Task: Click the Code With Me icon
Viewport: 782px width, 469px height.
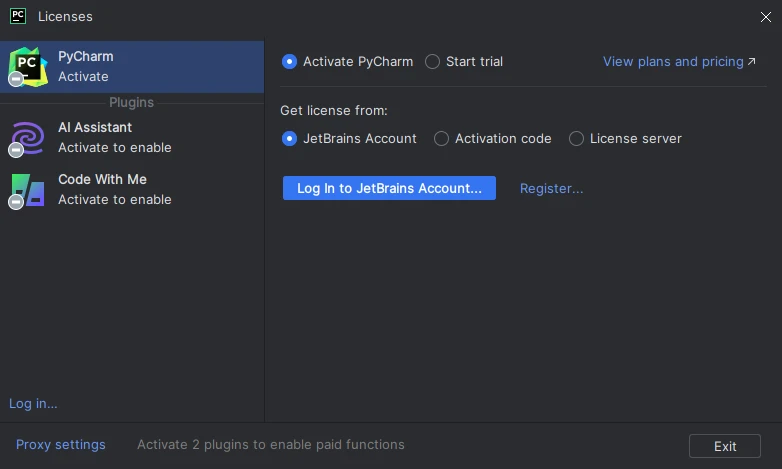Action: [27, 190]
